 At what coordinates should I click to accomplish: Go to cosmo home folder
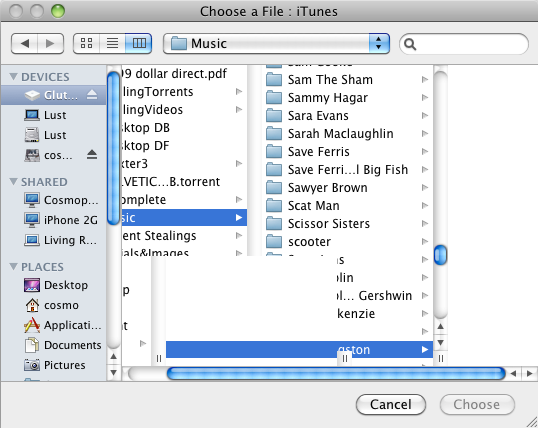tap(54, 305)
